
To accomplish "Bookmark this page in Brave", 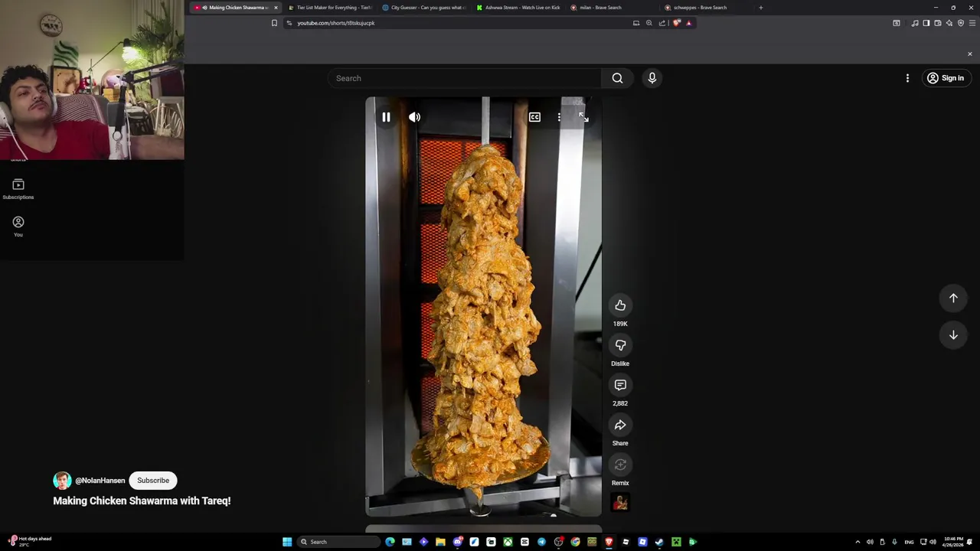I will (x=274, y=23).
